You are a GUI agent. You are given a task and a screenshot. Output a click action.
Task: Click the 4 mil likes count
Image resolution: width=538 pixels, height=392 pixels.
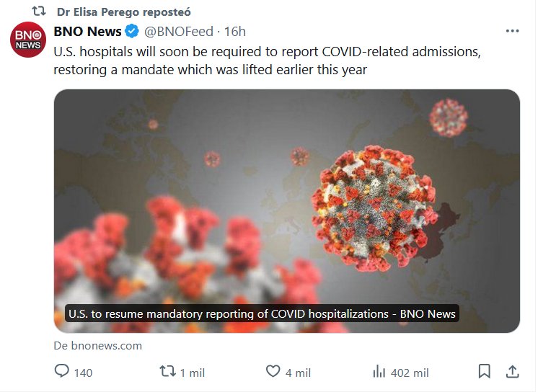coord(298,373)
